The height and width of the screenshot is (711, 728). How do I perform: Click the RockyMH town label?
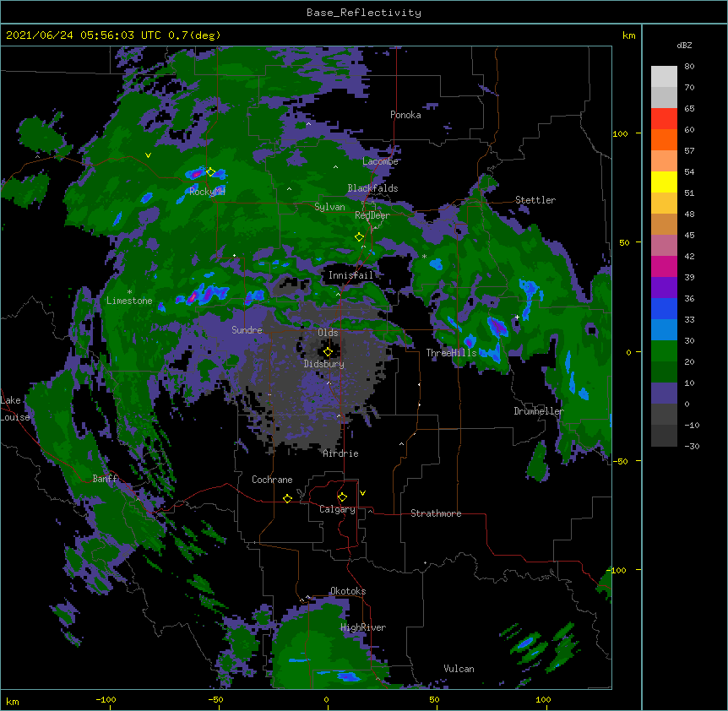click(207, 192)
